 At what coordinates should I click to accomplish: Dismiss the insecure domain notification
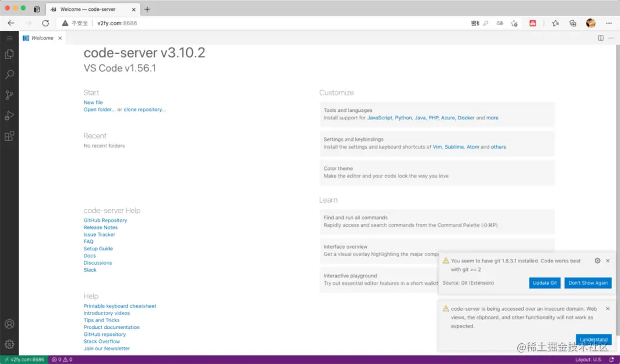tap(608, 309)
